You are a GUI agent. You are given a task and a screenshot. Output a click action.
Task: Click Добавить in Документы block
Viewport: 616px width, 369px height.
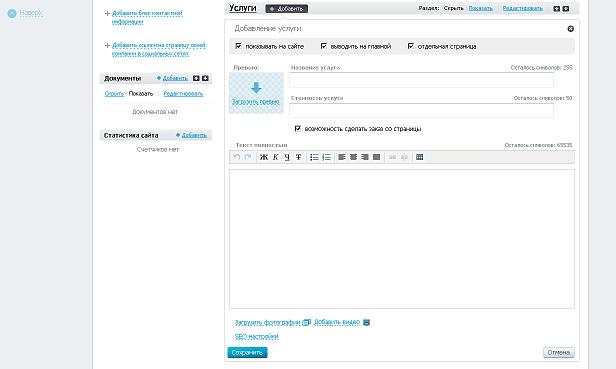175,78
